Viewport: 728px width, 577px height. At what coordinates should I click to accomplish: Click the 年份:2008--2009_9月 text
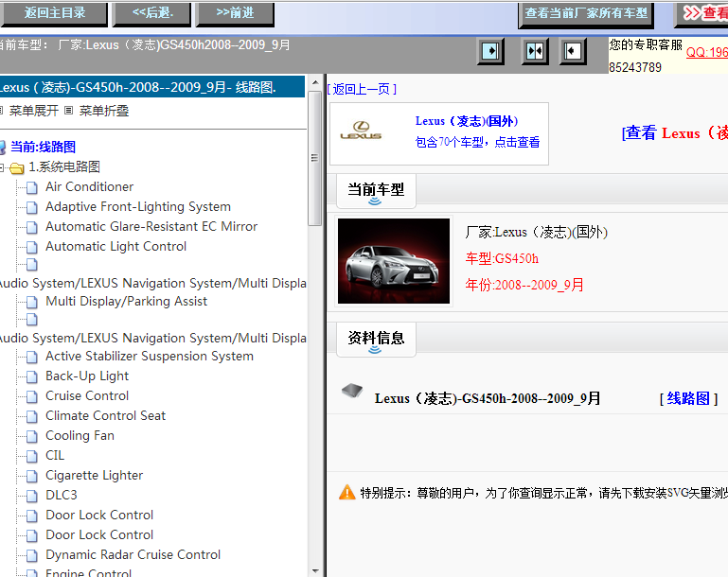pos(524,285)
